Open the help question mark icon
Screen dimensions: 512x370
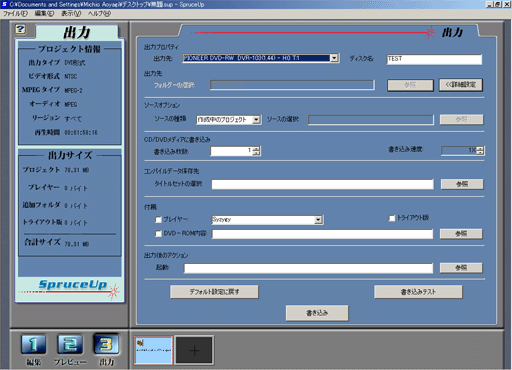[x=20, y=29]
